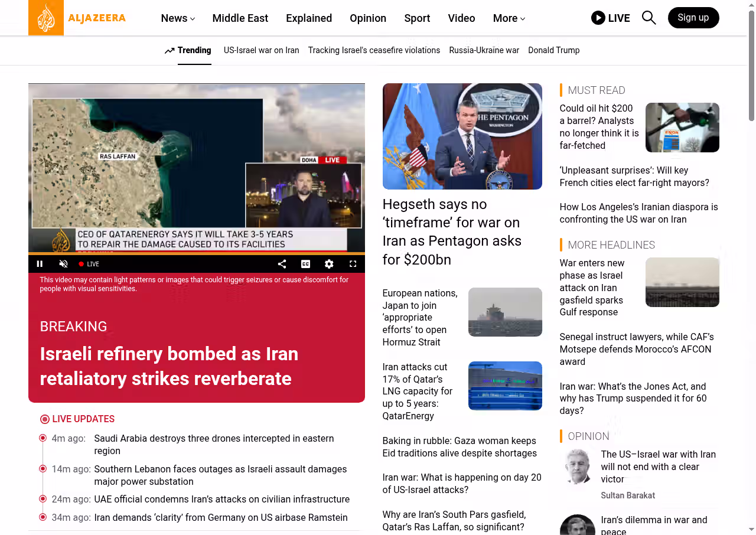Click the video progress bar

pyautogui.click(x=196, y=254)
